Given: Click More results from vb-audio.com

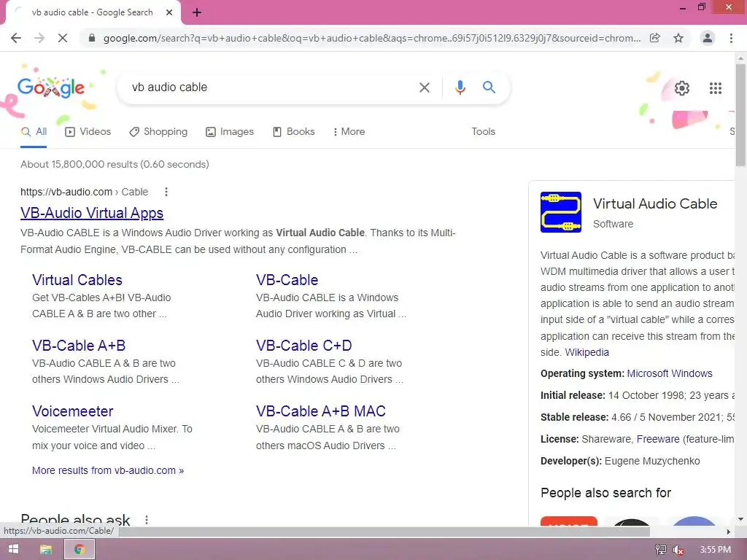Looking at the screenshot, I should [108, 470].
